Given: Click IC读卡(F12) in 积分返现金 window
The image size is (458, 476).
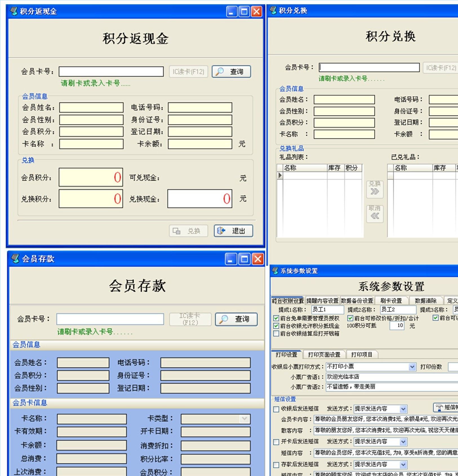Looking at the screenshot, I should pos(188,72).
